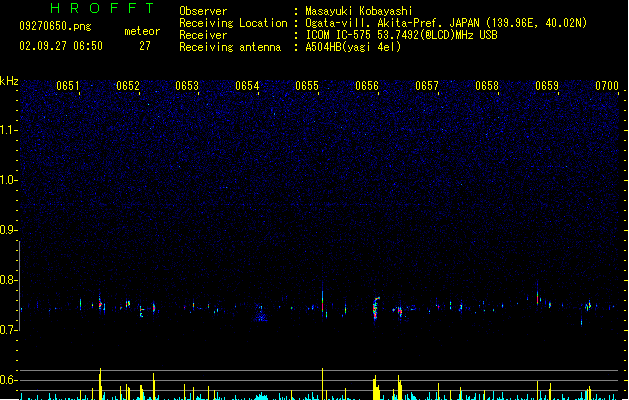This screenshot has height=400, width=629.
Task: Select the file name 09270650.png
Action: [55, 26]
